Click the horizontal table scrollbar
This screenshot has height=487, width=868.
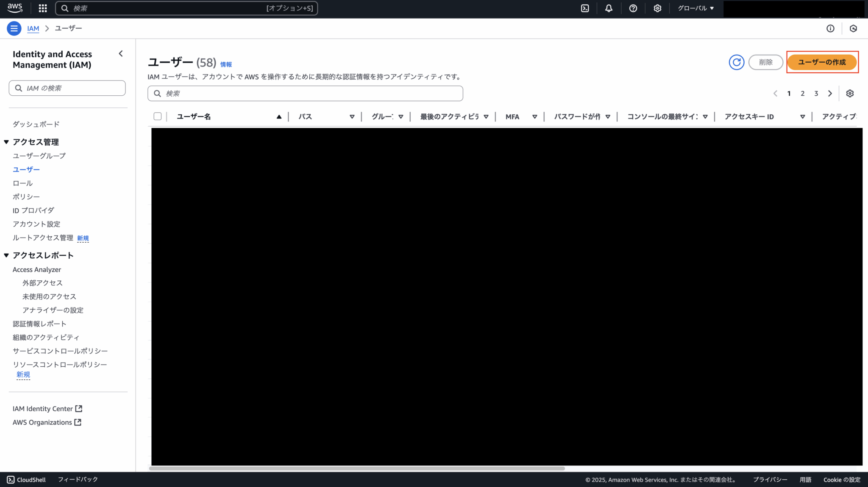pos(357,468)
